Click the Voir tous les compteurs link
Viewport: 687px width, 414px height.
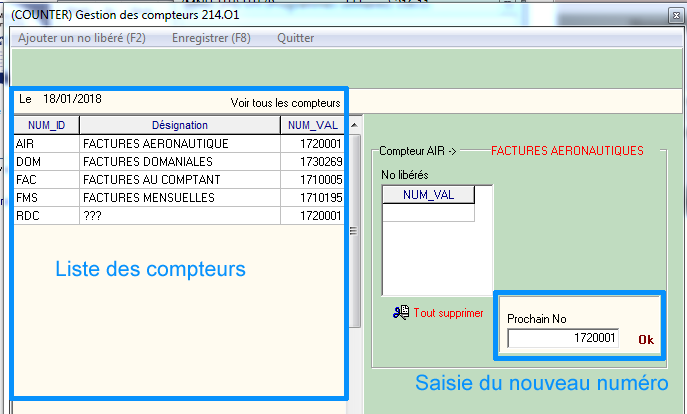(285, 103)
